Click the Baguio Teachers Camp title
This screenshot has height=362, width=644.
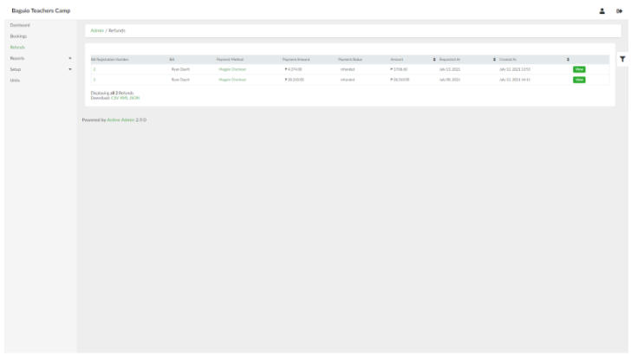click(41, 10)
